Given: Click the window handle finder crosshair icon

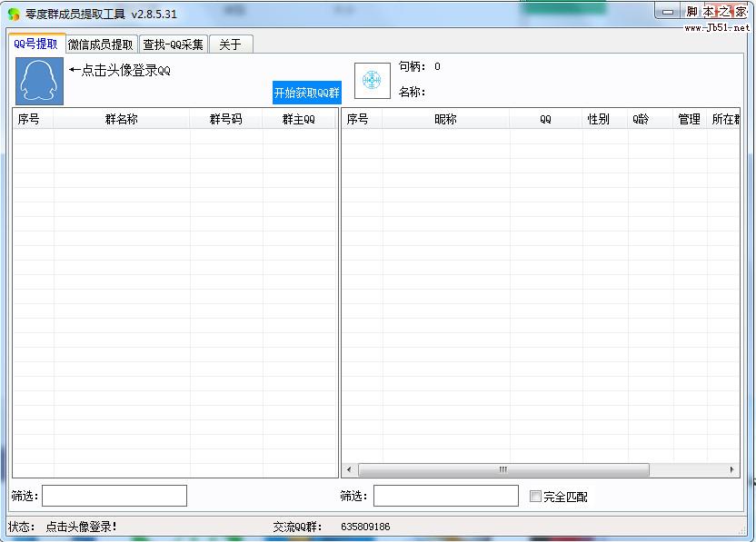Looking at the screenshot, I should [x=372, y=81].
